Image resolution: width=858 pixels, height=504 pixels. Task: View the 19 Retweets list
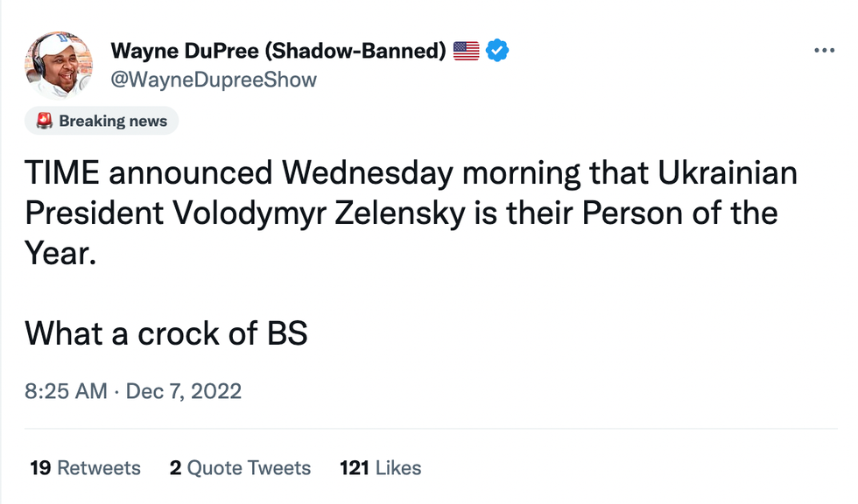point(85,468)
